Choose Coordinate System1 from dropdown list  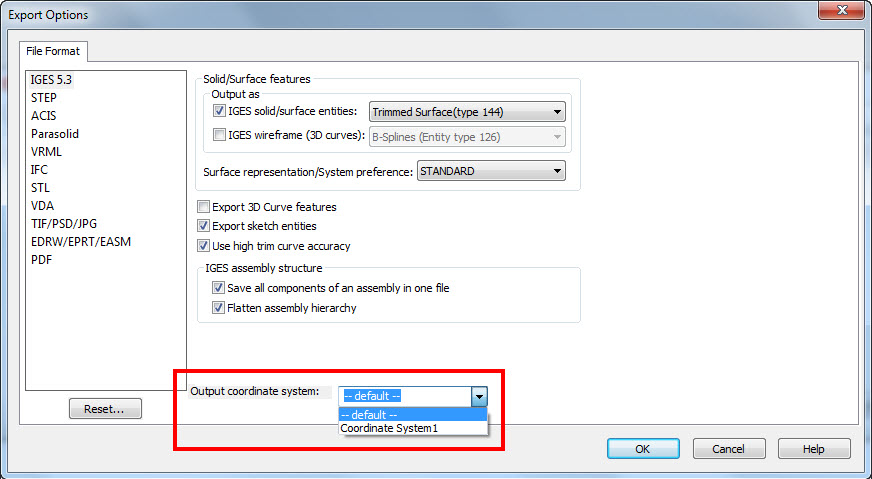(x=389, y=428)
